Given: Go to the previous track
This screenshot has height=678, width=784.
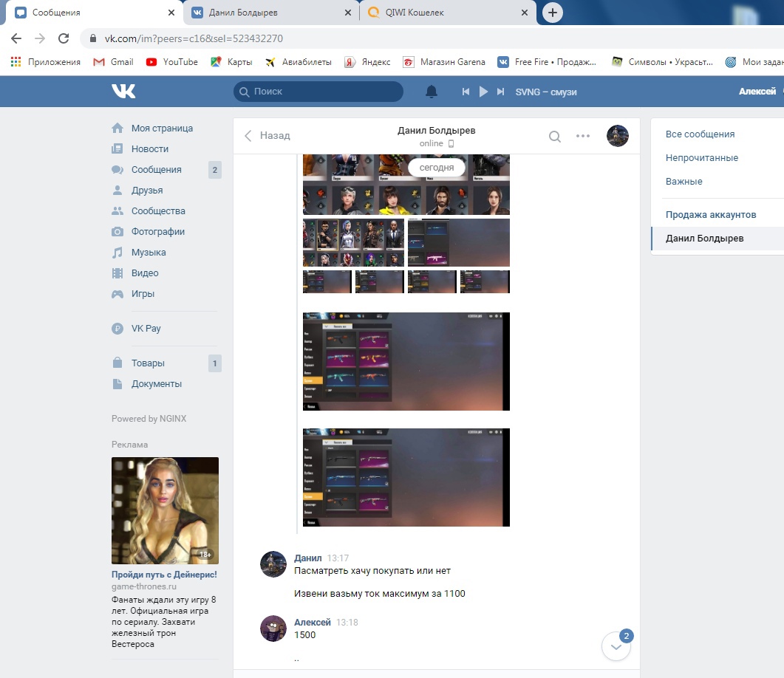Looking at the screenshot, I should [466, 92].
